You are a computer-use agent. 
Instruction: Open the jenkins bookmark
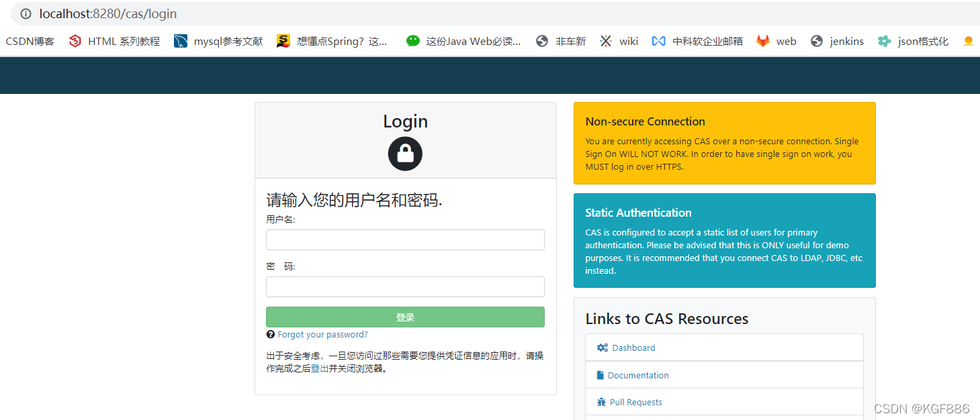847,41
